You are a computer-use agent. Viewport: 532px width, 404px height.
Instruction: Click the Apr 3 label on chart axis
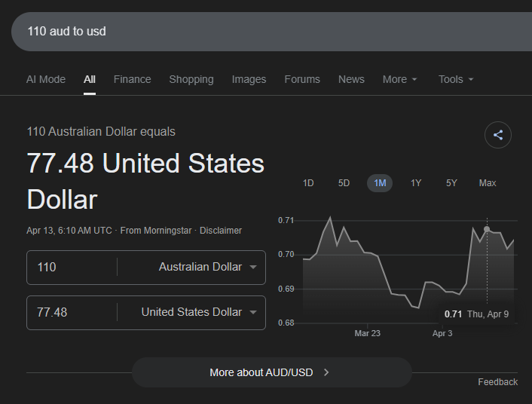(442, 333)
